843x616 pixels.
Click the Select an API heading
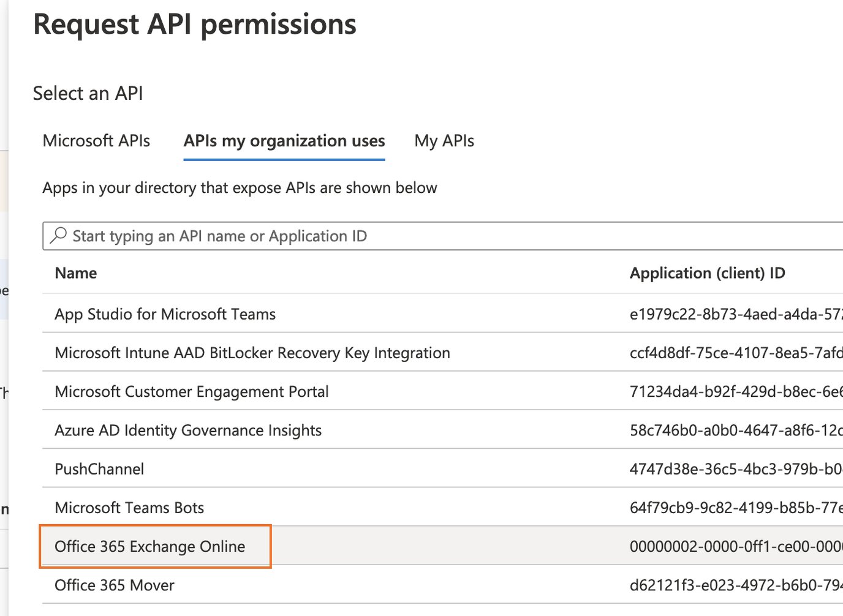click(88, 93)
